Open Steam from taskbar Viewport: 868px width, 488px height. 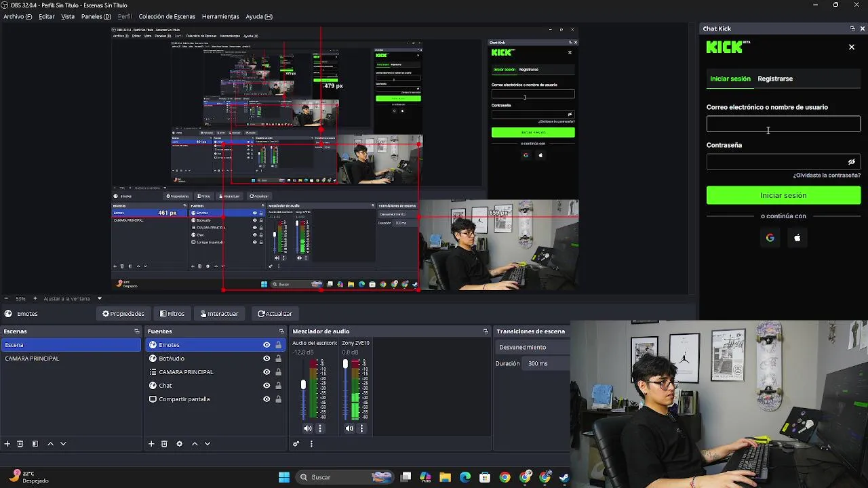click(x=564, y=477)
